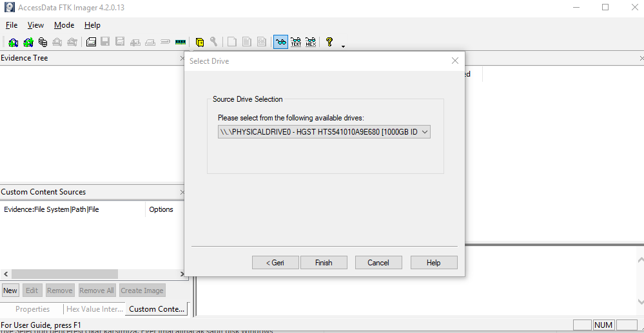This screenshot has height=333, width=644.
Task: Click the Verify Drive/Image toolbar icon
Action: pyautogui.click(x=165, y=41)
